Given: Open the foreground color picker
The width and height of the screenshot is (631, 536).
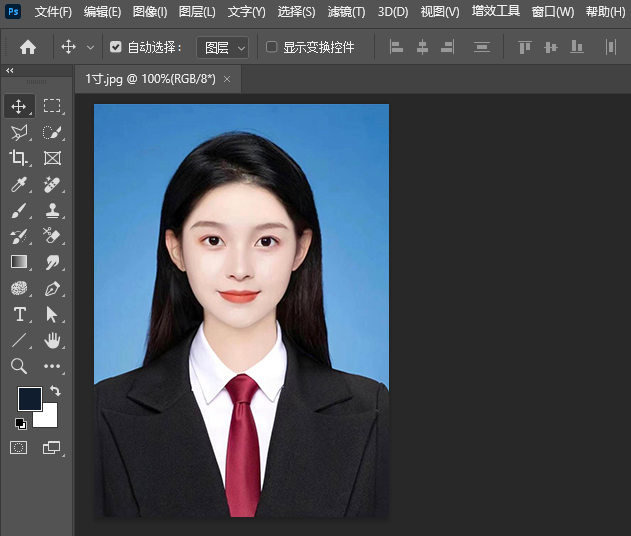Looking at the screenshot, I should tap(30, 399).
